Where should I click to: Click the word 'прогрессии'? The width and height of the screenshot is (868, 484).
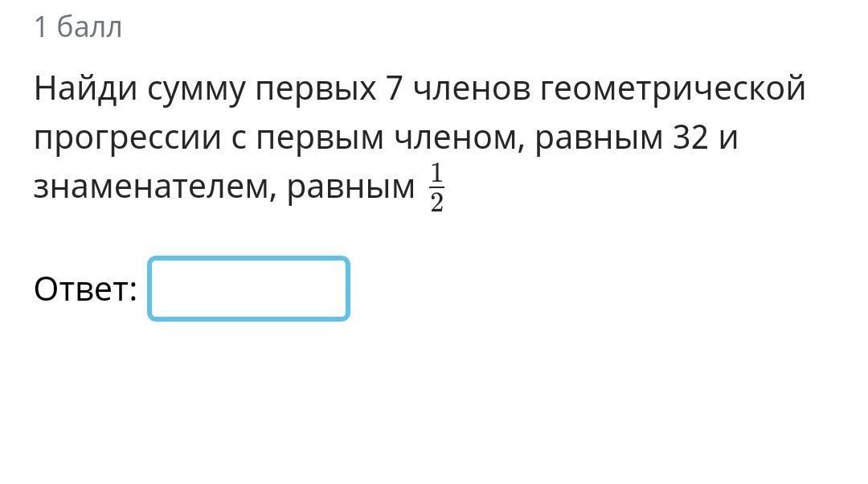(128, 140)
